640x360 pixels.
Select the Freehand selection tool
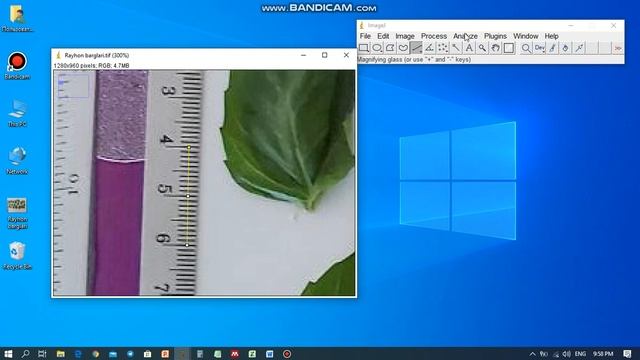tap(403, 48)
